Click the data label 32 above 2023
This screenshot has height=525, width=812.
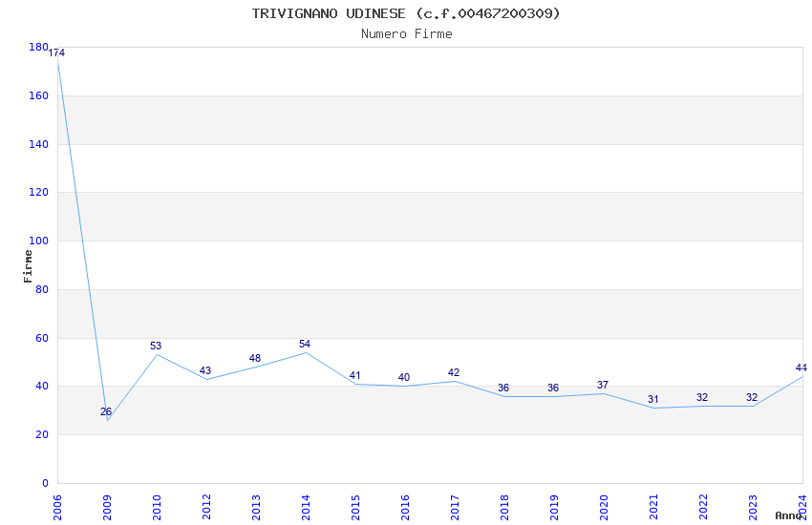coord(752,397)
